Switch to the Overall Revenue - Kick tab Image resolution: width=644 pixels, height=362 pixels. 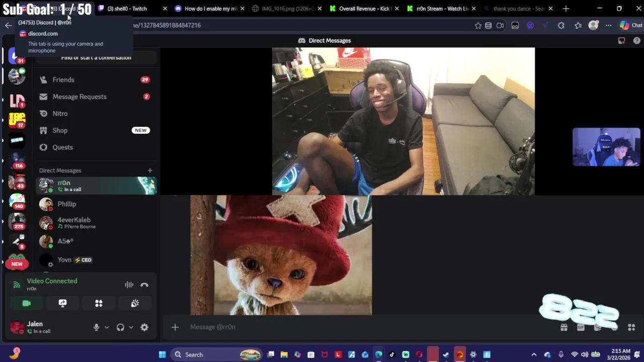(x=364, y=9)
